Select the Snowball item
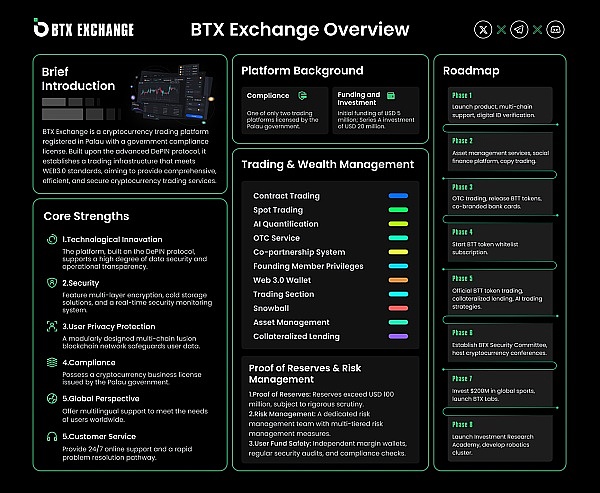This screenshot has width=600, height=493. [271, 308]
